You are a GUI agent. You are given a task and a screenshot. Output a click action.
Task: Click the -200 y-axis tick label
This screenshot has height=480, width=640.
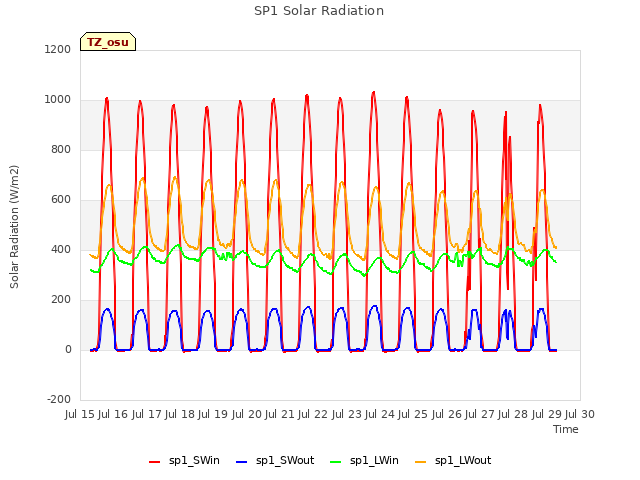pyautogui.click(x=59, y=399)
